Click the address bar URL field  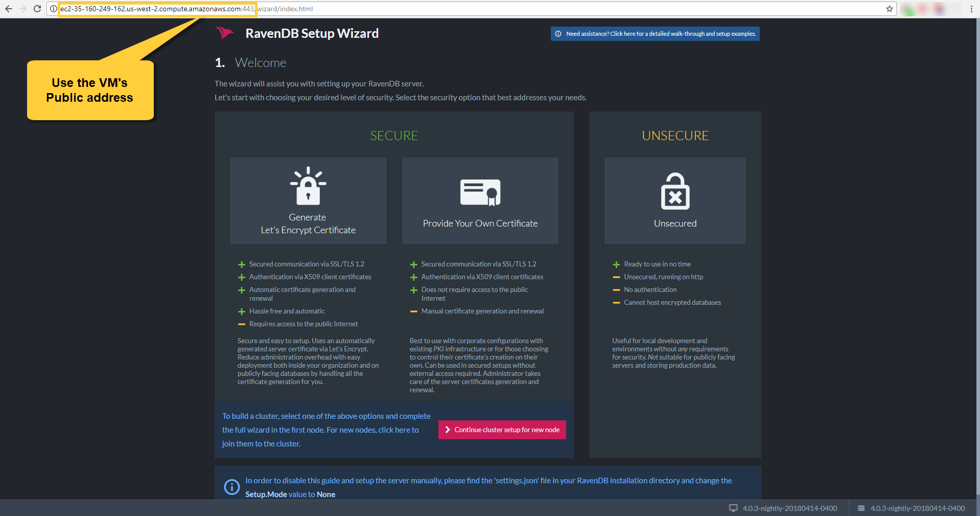pyautogui.click(x=471, y=9)
